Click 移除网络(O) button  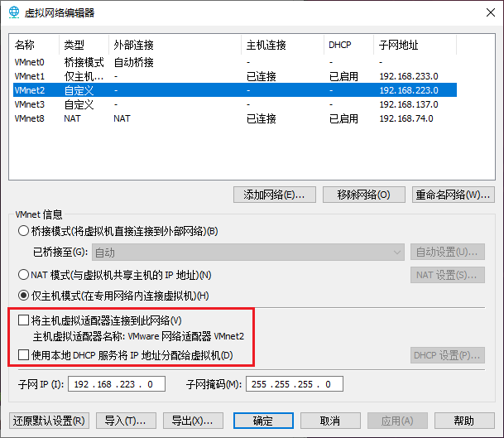(364, 195)
